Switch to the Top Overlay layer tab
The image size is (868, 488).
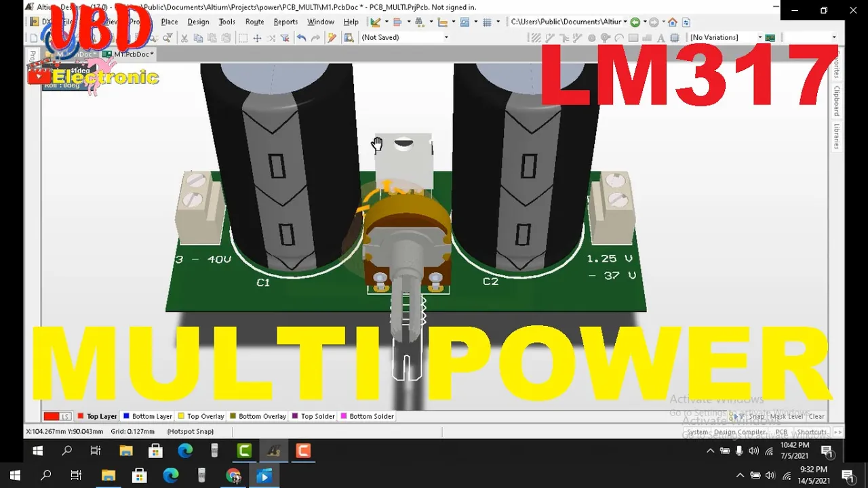(x=201, y=416)
